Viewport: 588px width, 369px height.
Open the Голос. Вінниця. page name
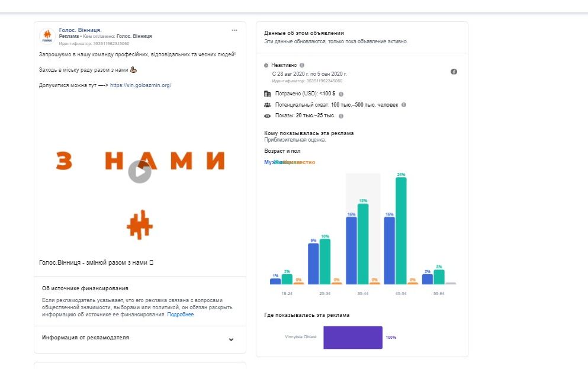coord(81,30)
